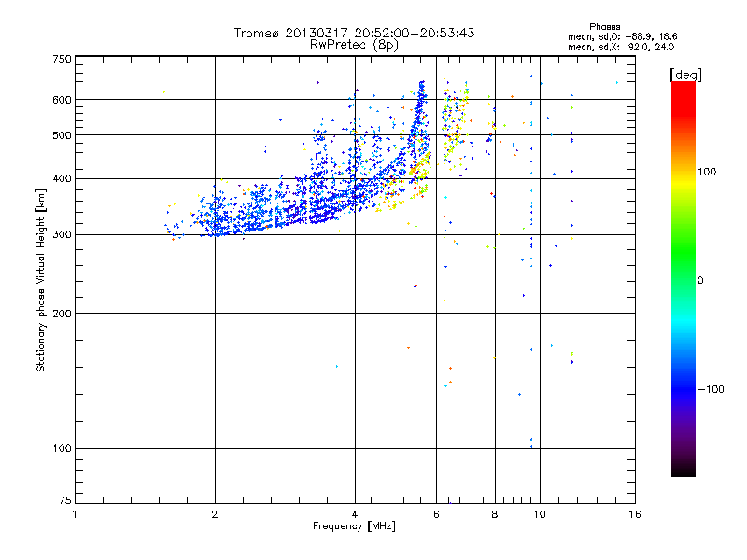The height and width of the screenshot is (560, 747).
Task: Click the x-axis tick label '2'
Action: point(215,514)
